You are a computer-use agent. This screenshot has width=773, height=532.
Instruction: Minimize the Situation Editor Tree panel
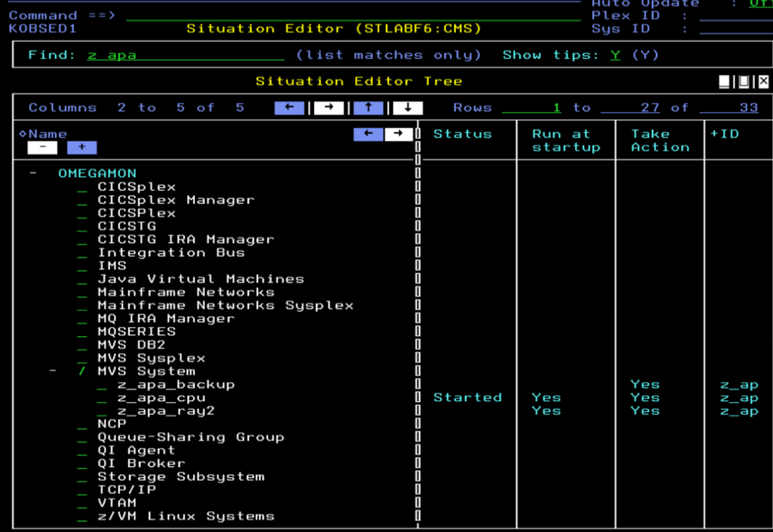click(723, 81)
